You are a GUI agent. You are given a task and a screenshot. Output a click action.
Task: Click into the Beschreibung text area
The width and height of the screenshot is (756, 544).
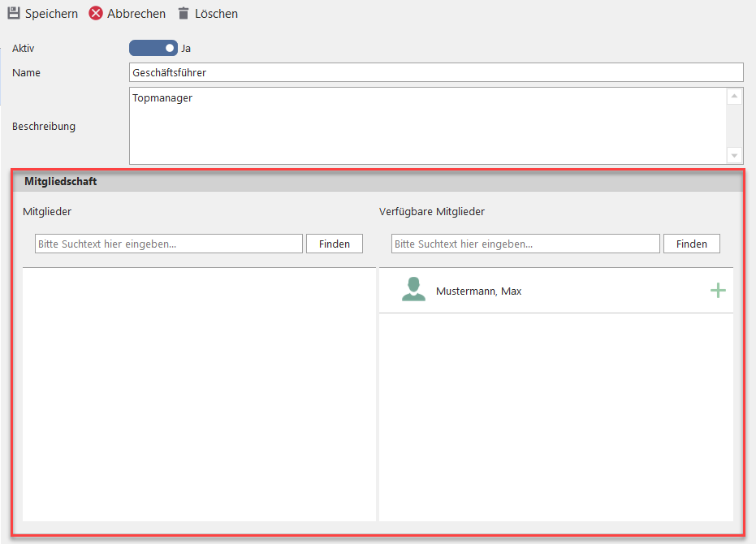click(x=427, y=126)
